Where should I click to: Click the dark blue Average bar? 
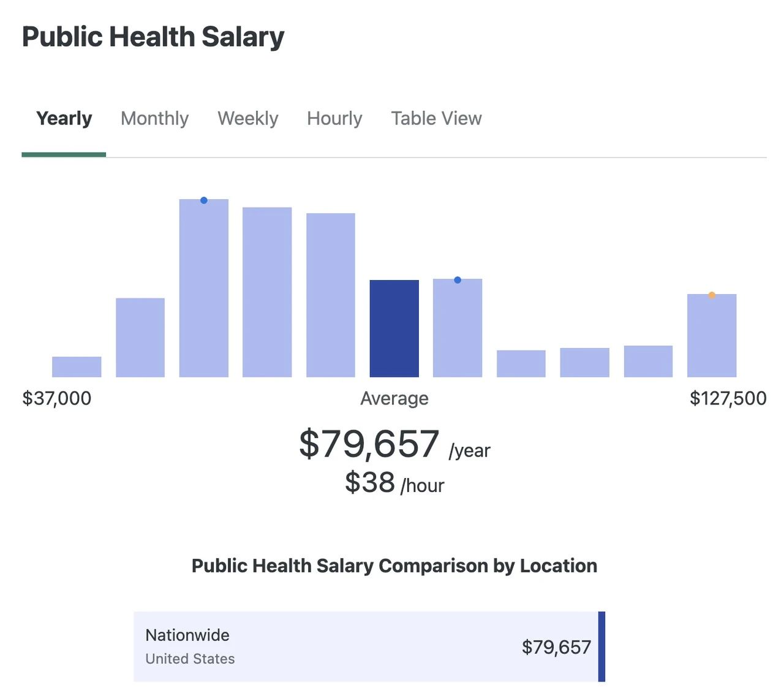[394, 328]
